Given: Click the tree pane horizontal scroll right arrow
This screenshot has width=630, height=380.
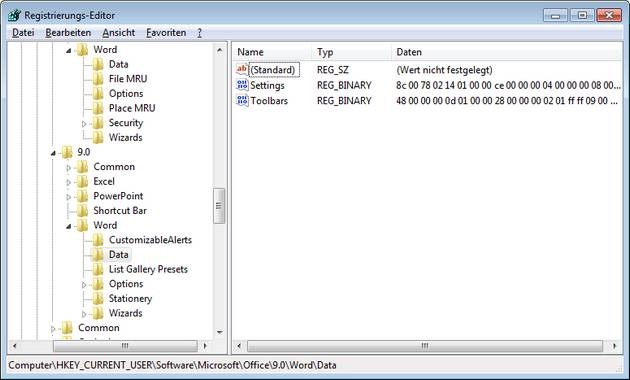Looking at the screenshot, I should [x=205, y=345].
